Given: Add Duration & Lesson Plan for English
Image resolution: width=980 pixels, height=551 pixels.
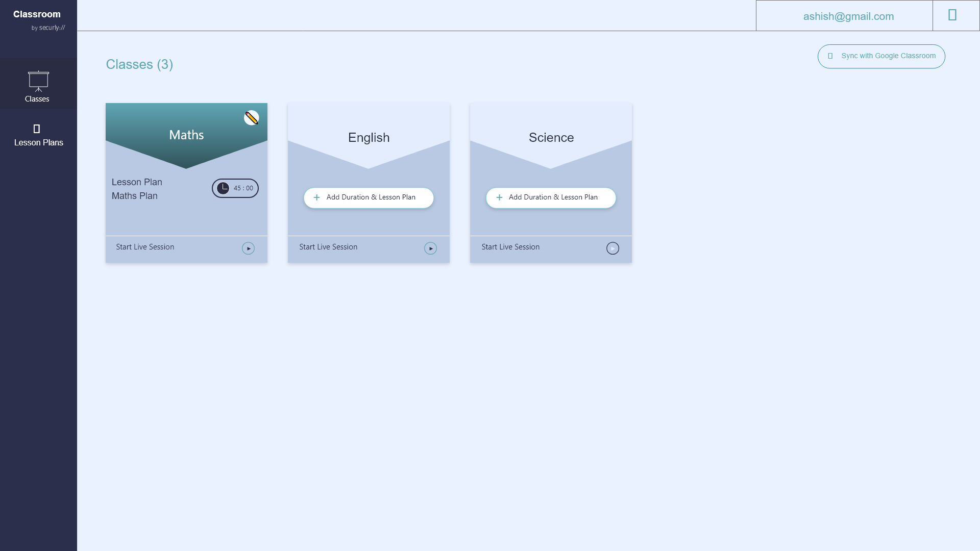Looking at the screenshot, I should click(371, 197).
